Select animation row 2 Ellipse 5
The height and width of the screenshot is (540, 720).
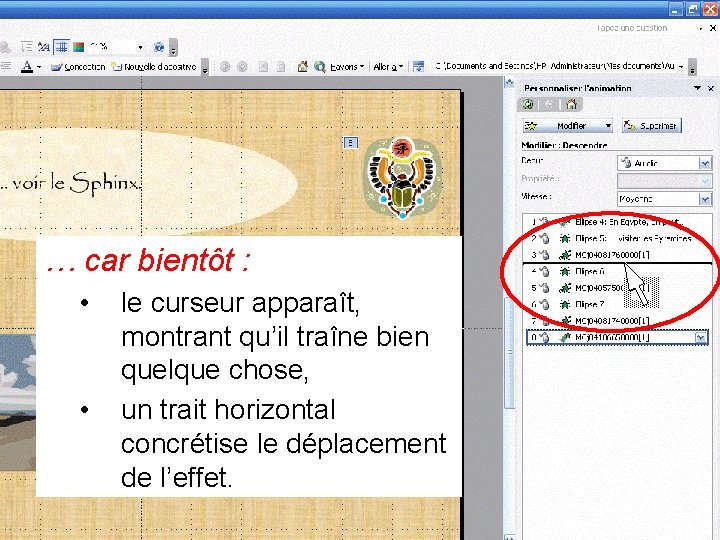(x=618, y=238)
